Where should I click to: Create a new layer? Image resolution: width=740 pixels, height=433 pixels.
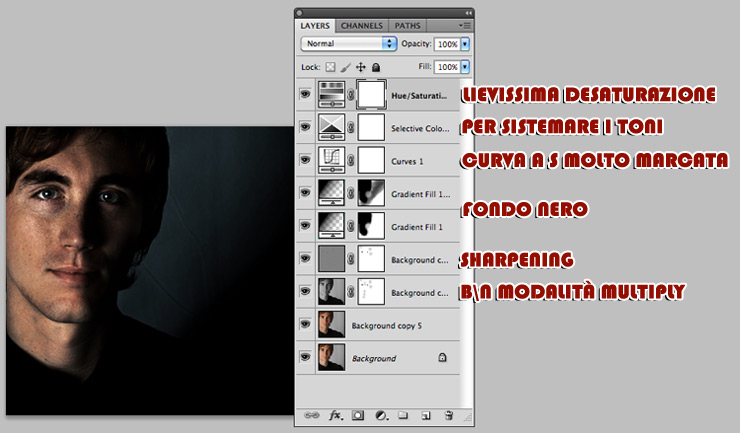click(425, 414)
